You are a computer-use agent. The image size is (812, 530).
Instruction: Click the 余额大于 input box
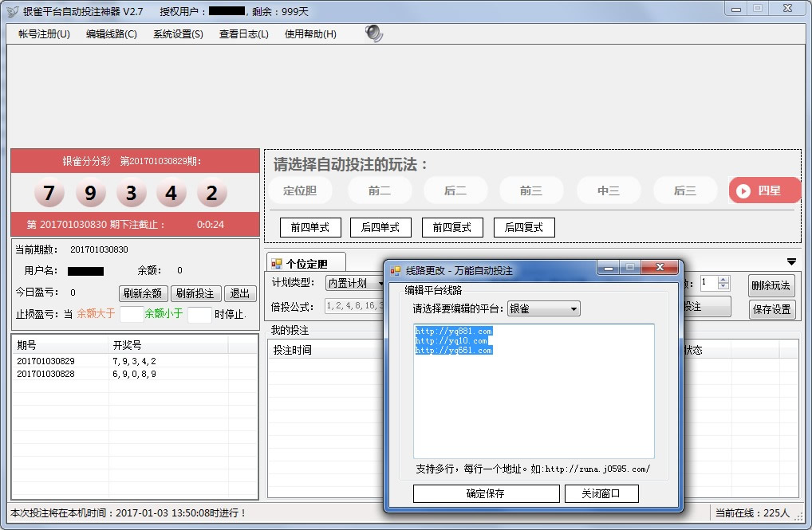(131, 314)
